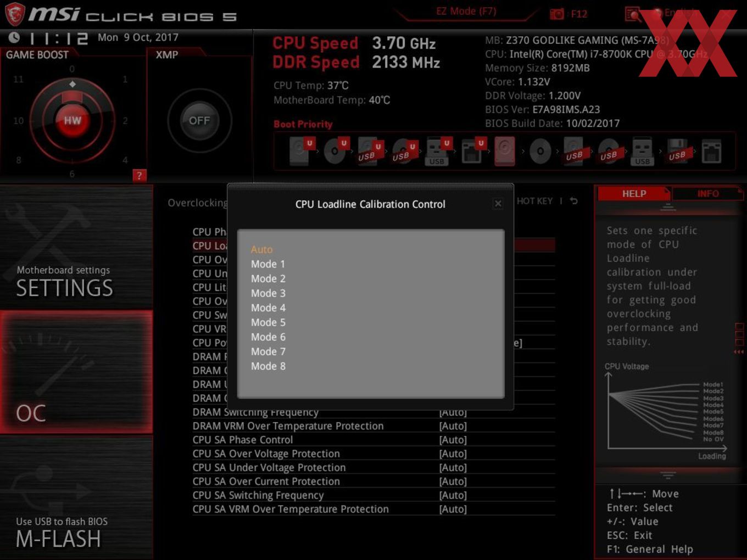Select the DRAM Switching Frequency row label
The image size is (747, 560).
click(x=255, y=412)
